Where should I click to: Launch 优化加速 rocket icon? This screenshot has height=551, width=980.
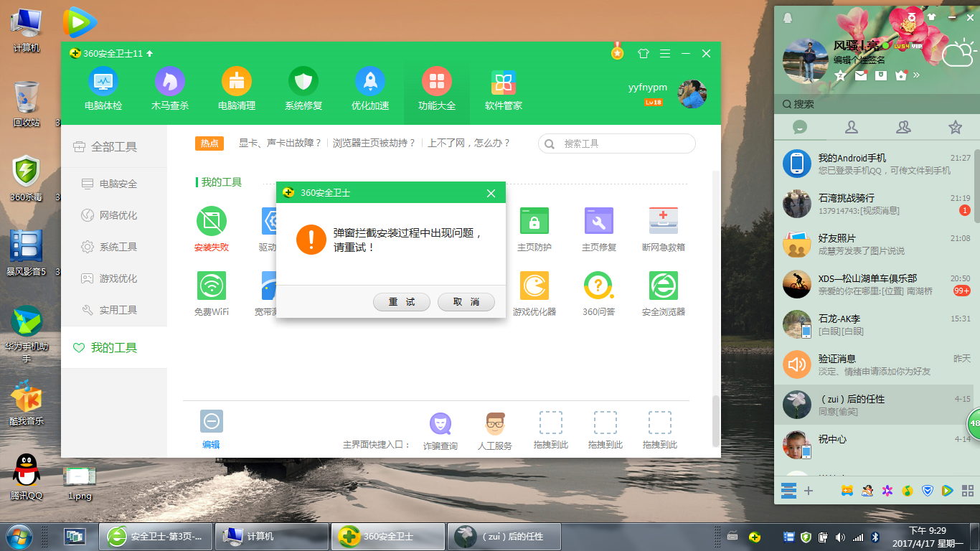(x=370, y=89)
